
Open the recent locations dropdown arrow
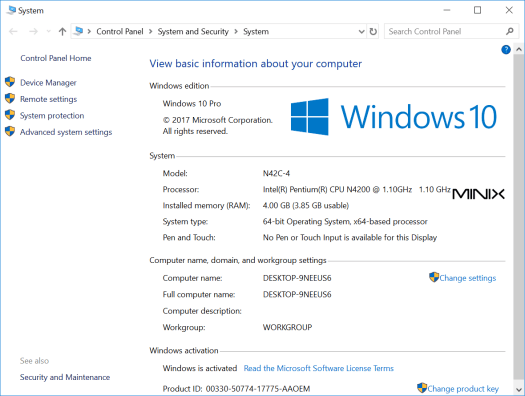pos(49,31)
